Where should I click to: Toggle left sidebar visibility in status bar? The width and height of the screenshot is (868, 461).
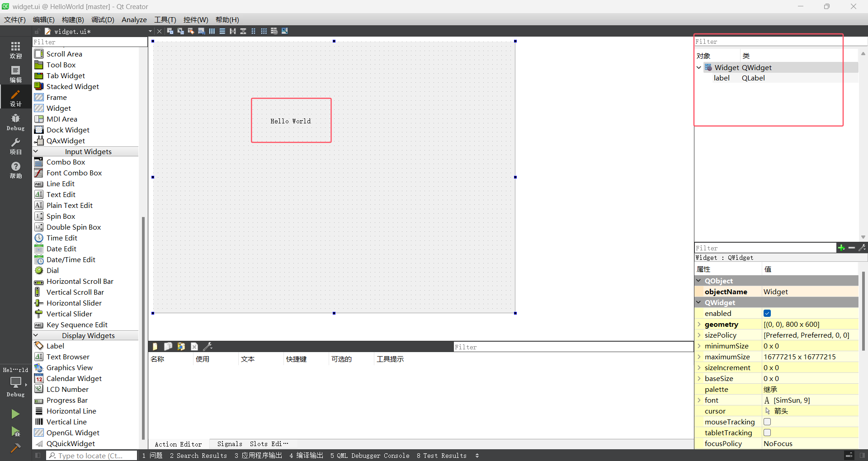[38, 455]
